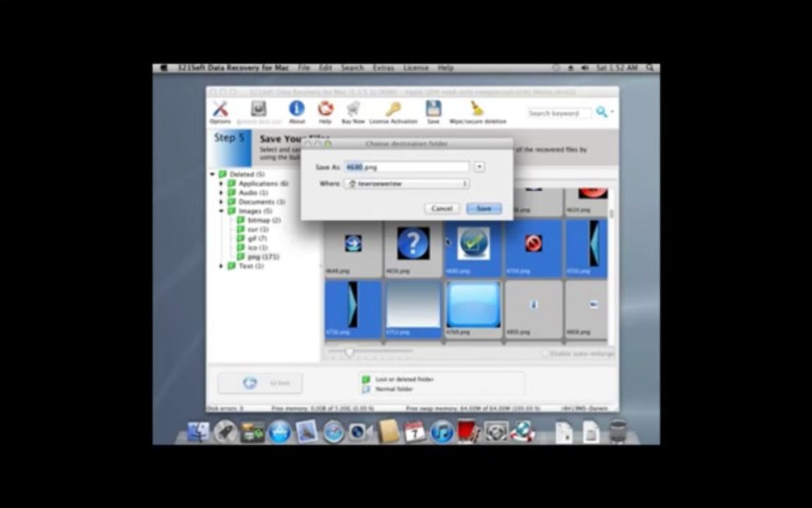Expand the Audio tree node
This screenshot has height=508, width=812.
pos(221,193)
